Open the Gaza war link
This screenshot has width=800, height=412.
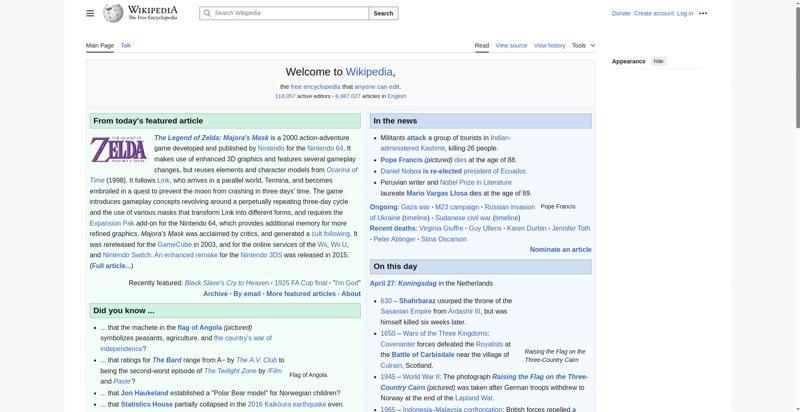pos(415,207)
